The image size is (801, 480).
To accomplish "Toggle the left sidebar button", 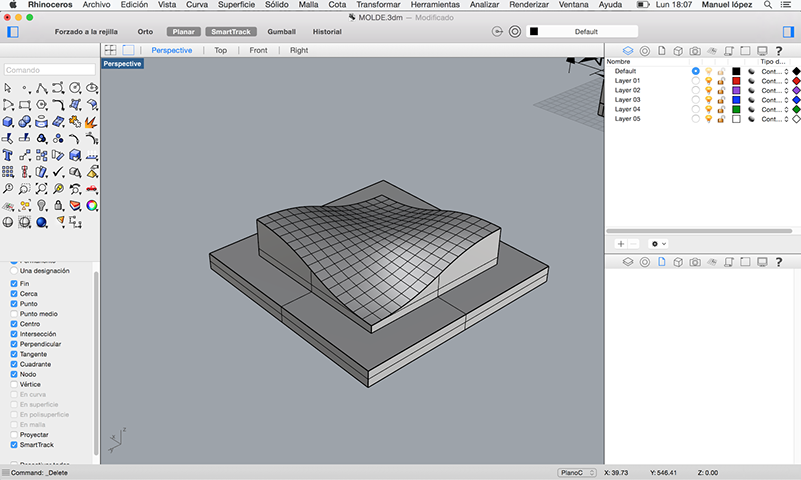I will point(13,32).
